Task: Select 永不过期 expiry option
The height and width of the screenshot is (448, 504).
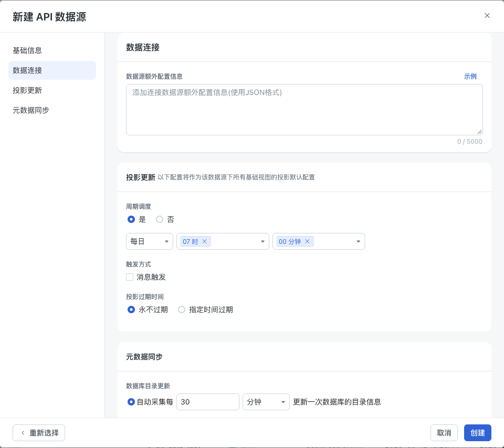Action: (131, 310)
